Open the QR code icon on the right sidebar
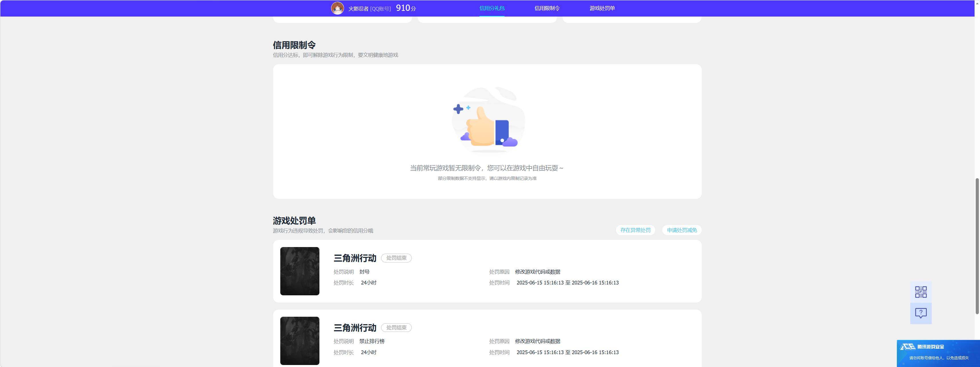Screen dimensions: 980x367 [x=921, y=292]
